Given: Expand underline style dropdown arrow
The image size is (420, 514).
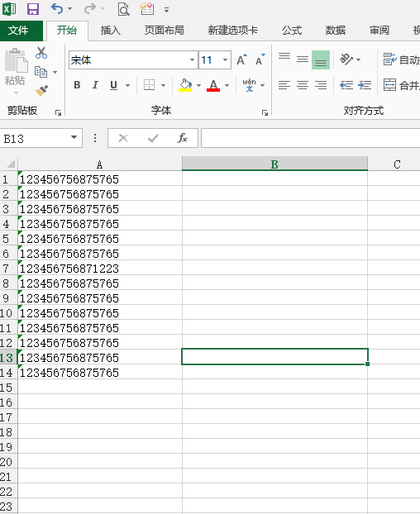Looking at the screenshot, I should pos(128,85).
